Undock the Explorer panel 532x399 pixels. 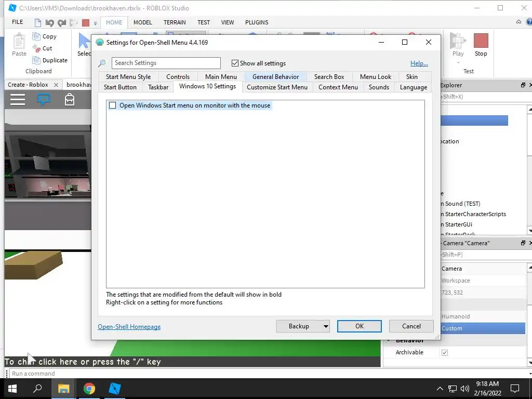point(523,85)
